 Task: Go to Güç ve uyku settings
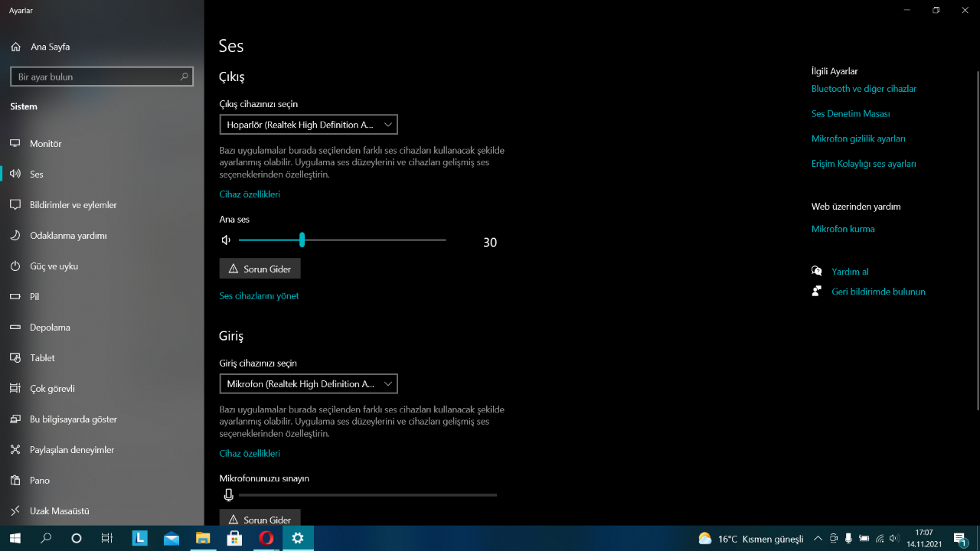[54, 266]
